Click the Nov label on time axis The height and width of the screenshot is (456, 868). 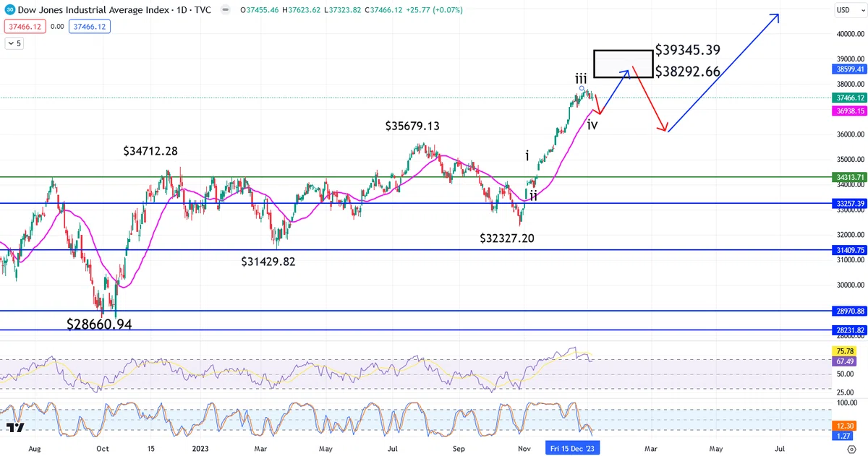coord(525,449)
